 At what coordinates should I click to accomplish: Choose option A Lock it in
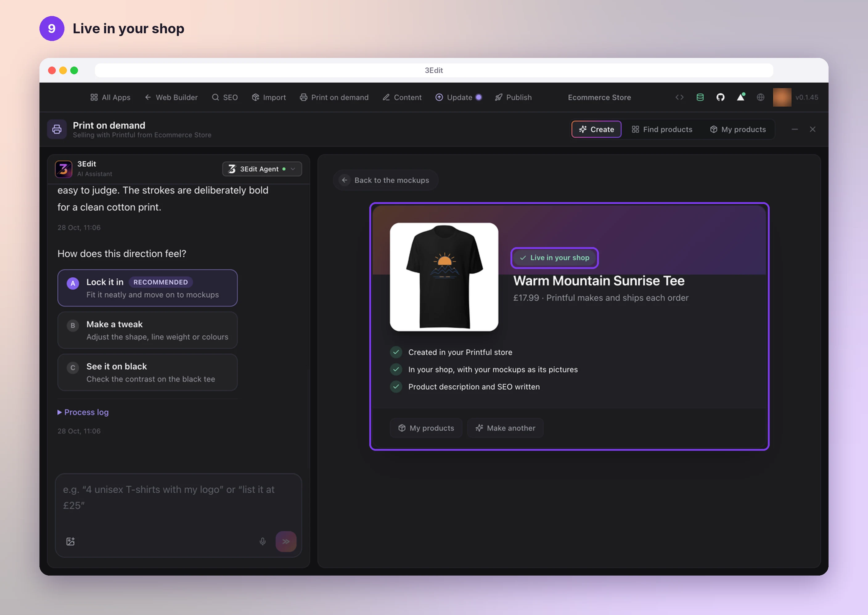tap(147, 288)
